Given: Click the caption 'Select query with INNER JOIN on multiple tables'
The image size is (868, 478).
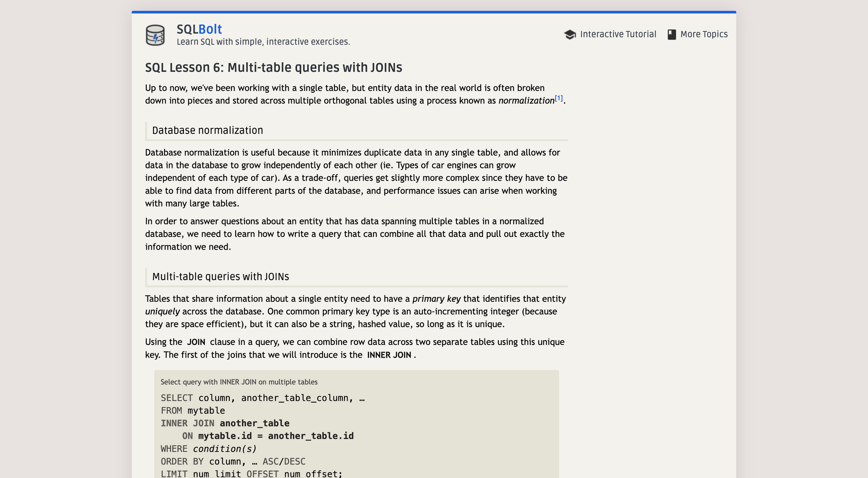Looking at the screenshot, I should click(x=239, y=382).
